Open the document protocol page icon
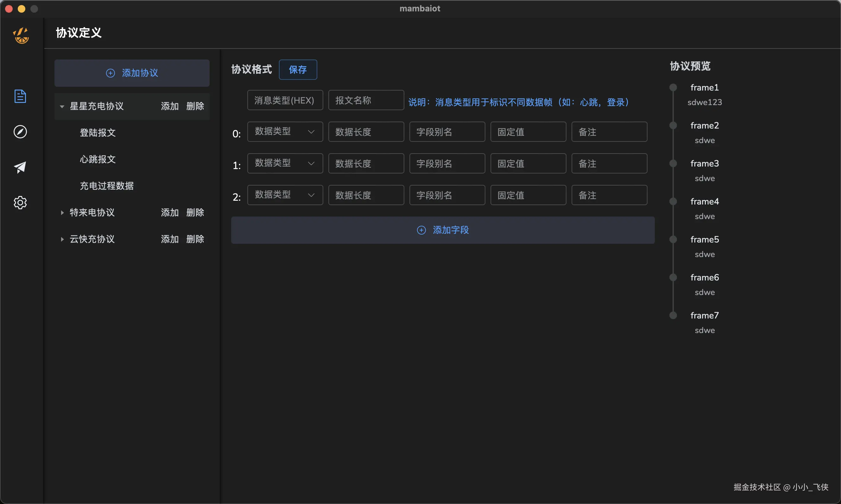 pos(20,97)
